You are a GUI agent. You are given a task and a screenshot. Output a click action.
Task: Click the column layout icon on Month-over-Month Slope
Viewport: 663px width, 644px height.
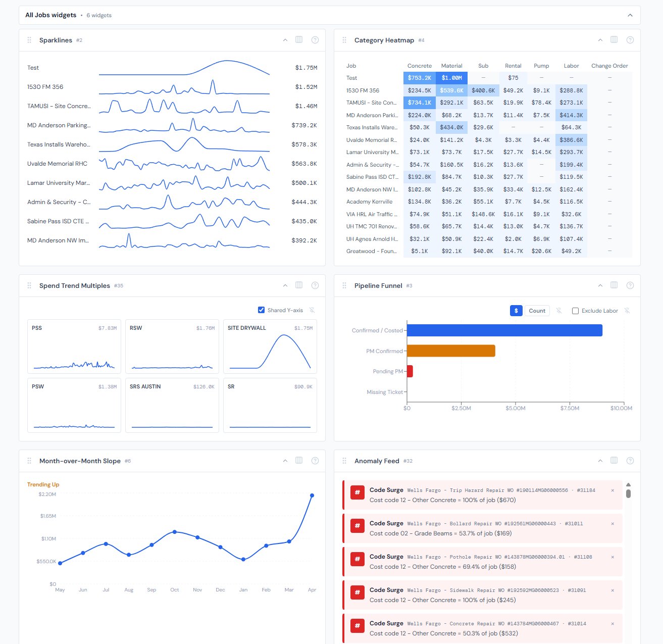coord(299,460)
